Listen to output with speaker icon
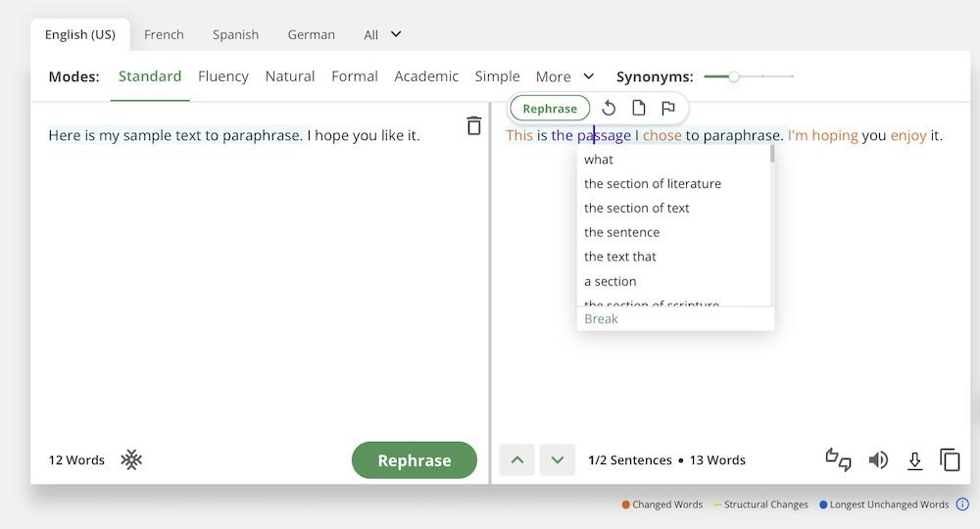Image resolution: width=980 pixels, height=529 pixels. coord(878,459)
